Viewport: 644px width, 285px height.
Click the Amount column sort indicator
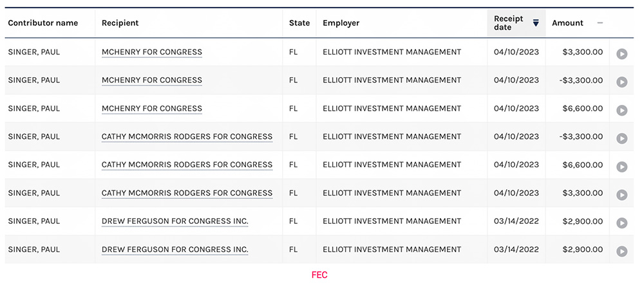[600, 23]
